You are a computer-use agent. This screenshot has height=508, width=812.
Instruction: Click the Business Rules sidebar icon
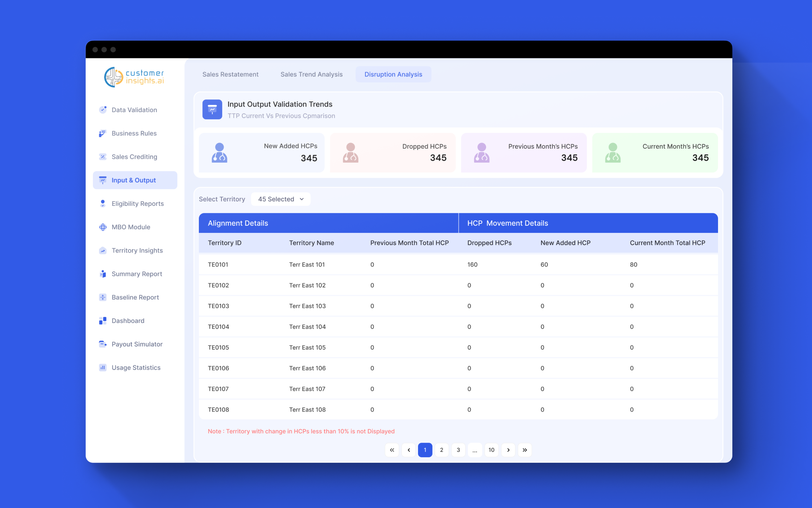(x=103, y=134)
